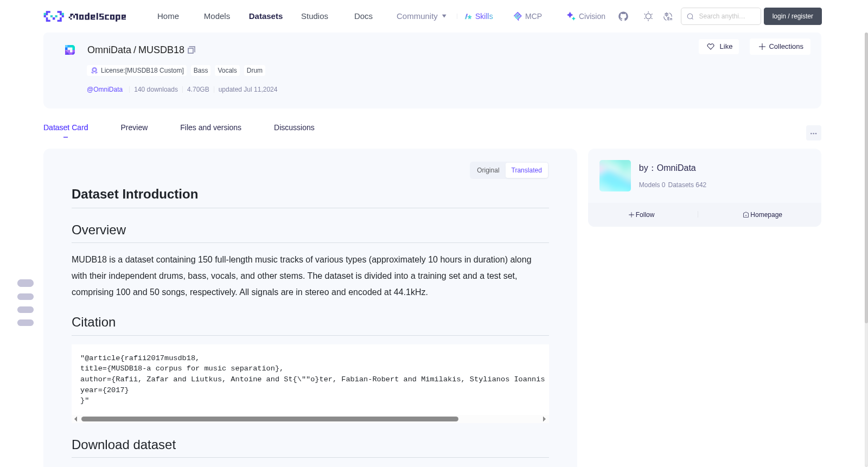Change language with the translate icon
This screenshot has height=467, width=868.
[x=668, y=16]
